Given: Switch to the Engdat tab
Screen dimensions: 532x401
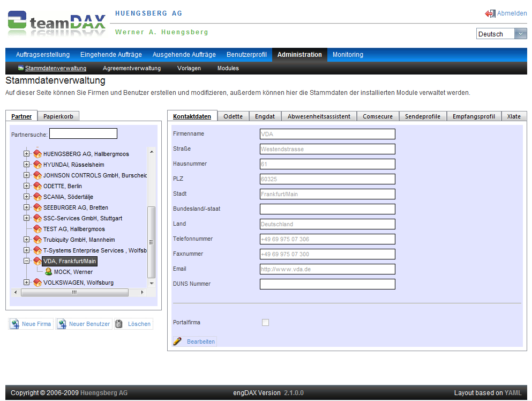Looking at the screenshot, I should (x=265, y=116).
